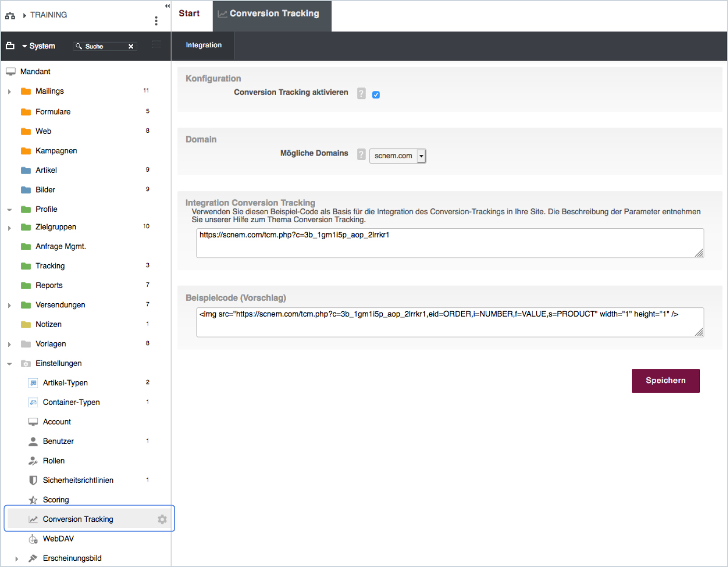Switch to the Start tab
Viewport: 728px width, 567px height.
(x=189, y=14)
